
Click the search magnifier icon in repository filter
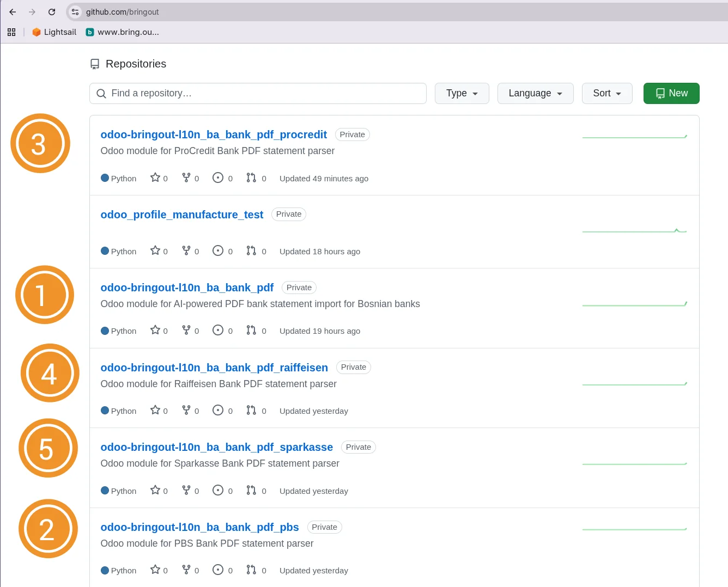pos(101,93)
